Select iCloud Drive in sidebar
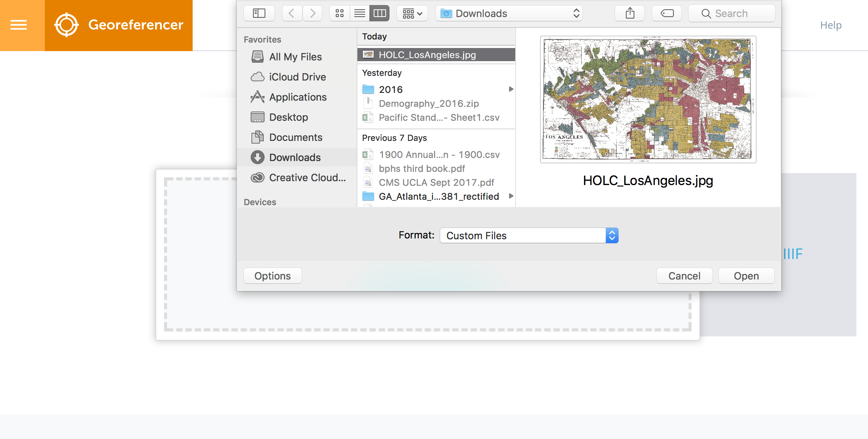The image size is (868, 439). (297, 77)
